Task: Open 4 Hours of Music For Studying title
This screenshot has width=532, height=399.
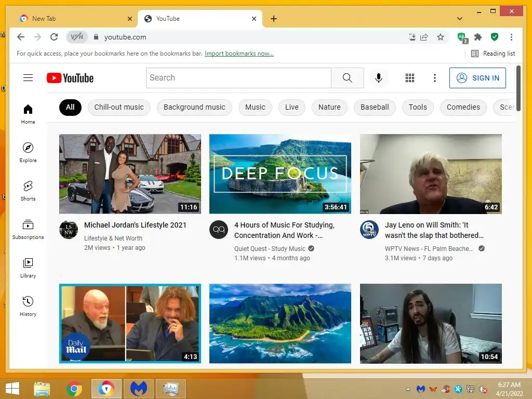Action: point(284,230)
